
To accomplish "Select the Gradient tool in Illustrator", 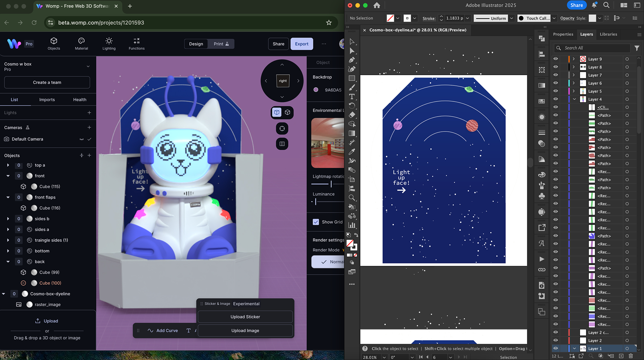I will click(352, 133).
